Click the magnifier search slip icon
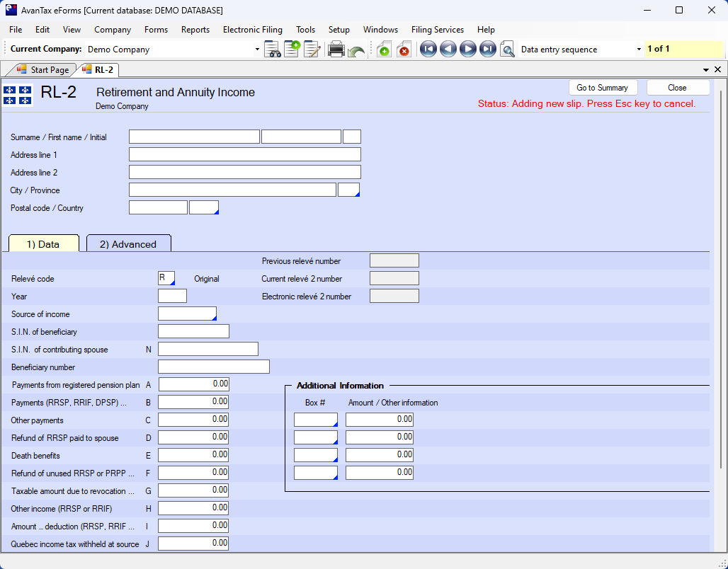 point(507,50)
